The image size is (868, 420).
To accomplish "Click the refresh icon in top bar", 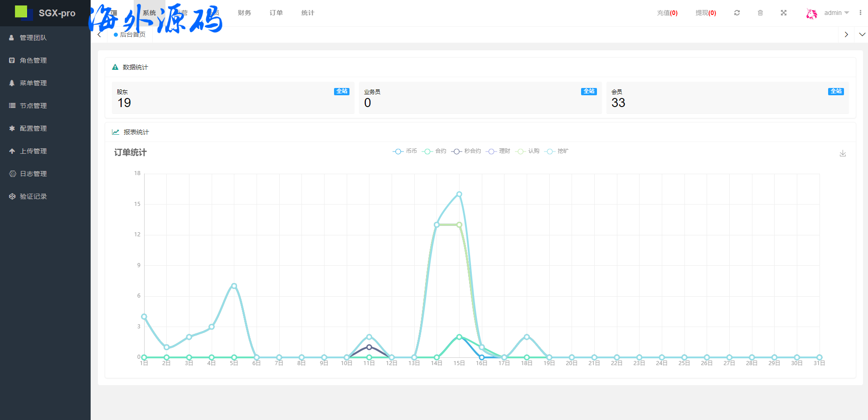I will [737, 13].
